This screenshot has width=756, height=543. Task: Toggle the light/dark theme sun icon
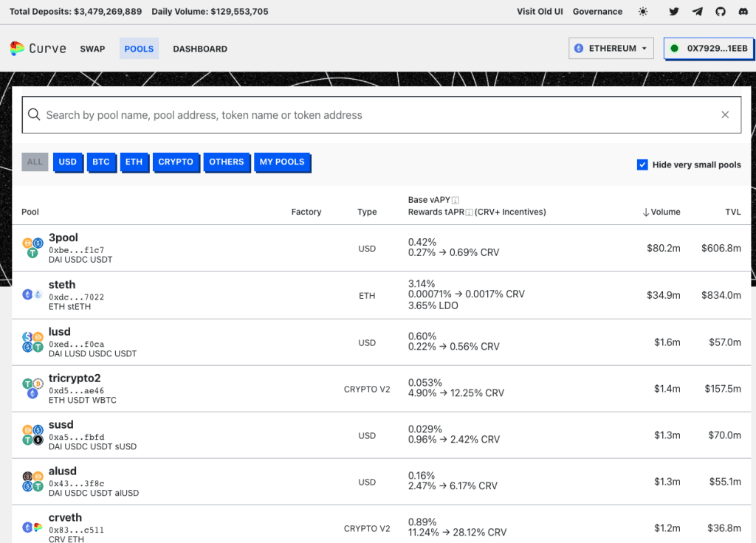pyautogui.click(x=643, y=12)
